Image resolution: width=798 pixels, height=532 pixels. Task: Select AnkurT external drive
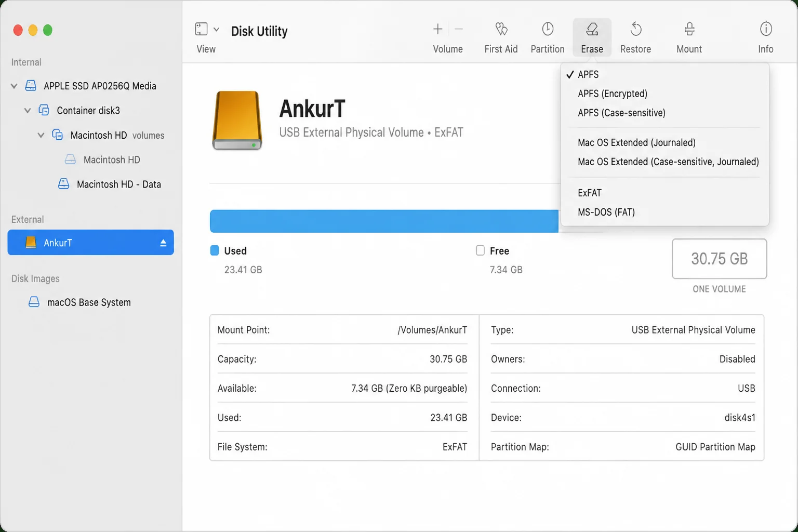[90, 243]
